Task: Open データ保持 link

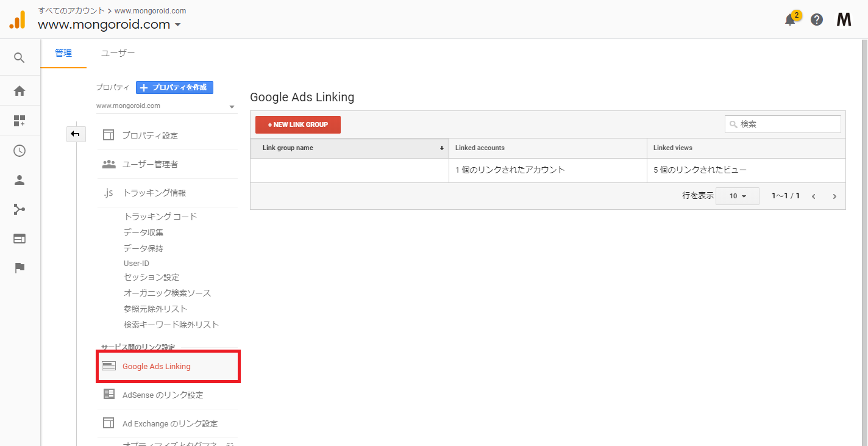Action: coord(143,248)
